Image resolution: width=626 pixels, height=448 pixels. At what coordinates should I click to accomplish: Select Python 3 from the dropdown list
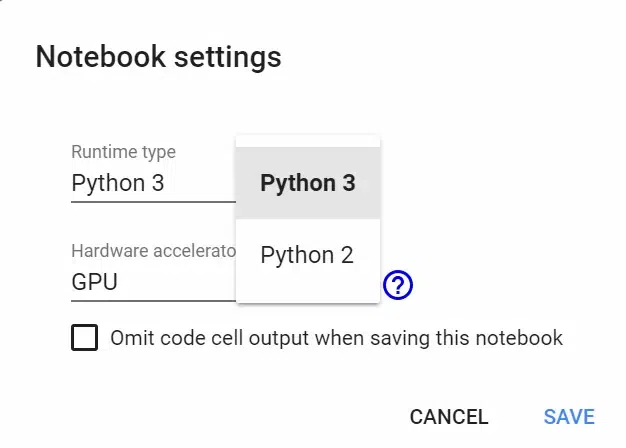click(307, 183)
